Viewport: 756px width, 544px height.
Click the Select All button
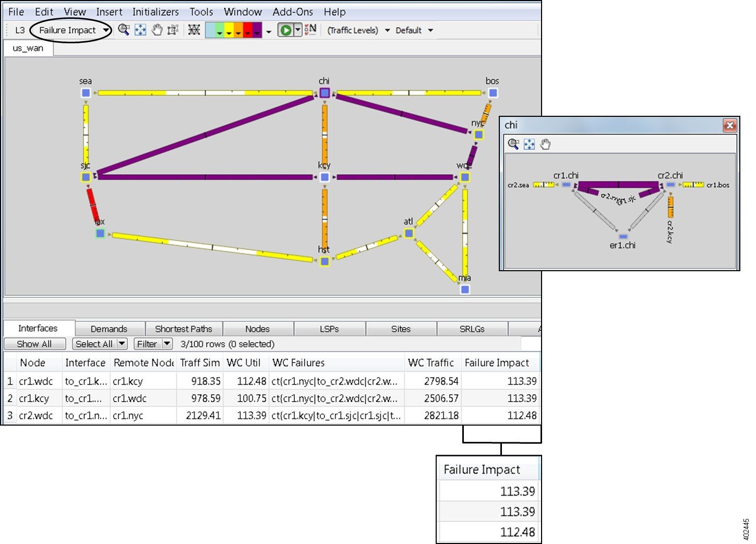[x=94, y=344]
